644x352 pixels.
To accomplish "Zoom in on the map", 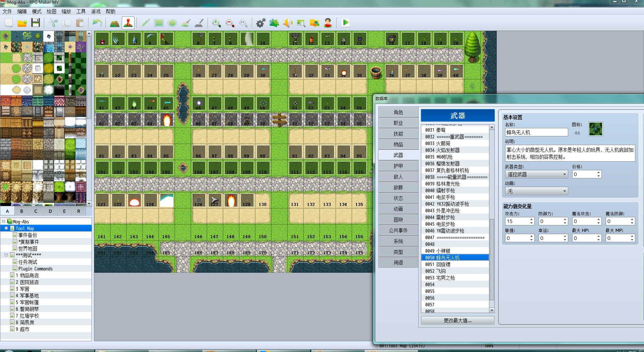I will pos(217,23).
